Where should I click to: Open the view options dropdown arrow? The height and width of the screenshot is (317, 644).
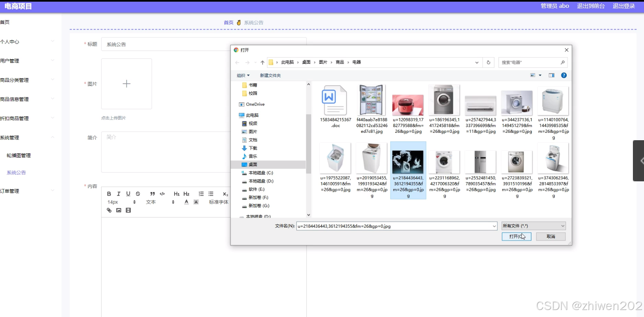(x=540, y=75)
